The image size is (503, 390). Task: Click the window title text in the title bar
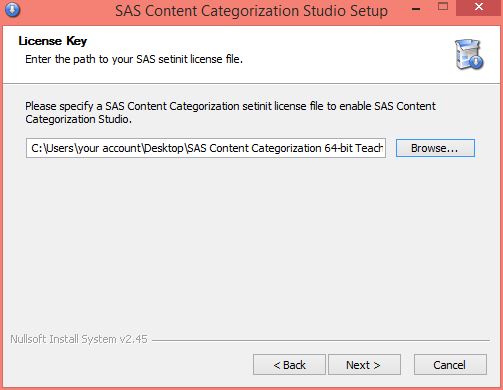coord(251,11)
